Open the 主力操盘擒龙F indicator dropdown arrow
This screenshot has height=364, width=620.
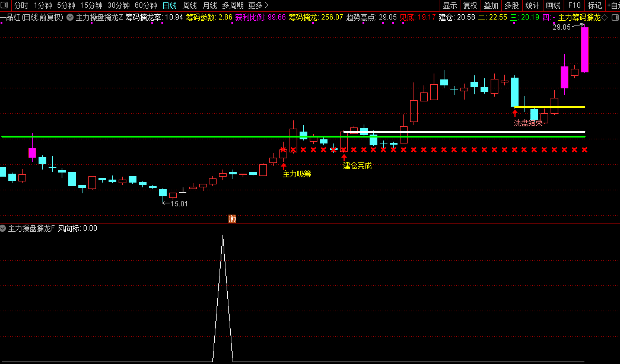point(3,228)
